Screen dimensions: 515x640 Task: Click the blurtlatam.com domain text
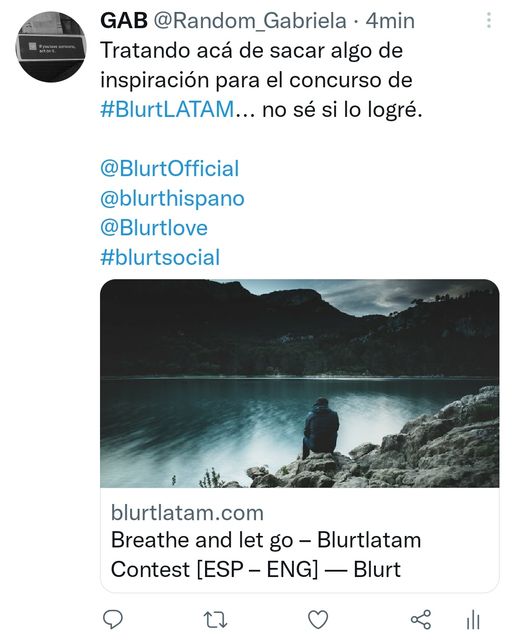click(187, 513)
